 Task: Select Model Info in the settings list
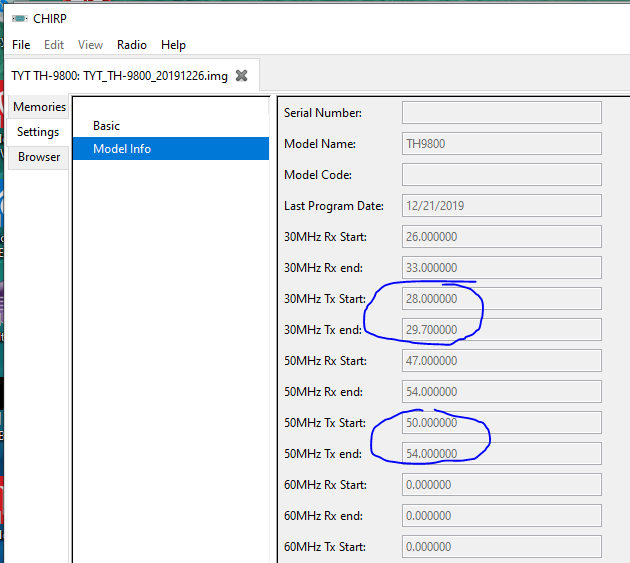coord(171,149)
